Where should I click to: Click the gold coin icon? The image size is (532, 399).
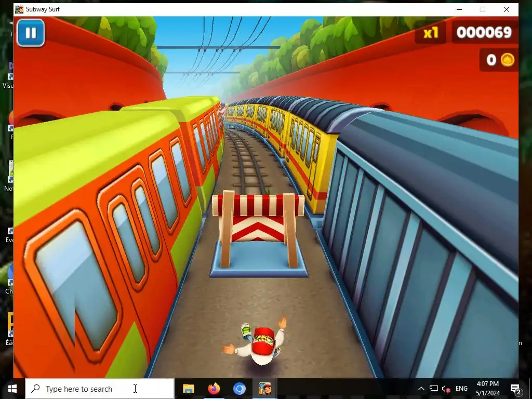click(x=507, y=60)
